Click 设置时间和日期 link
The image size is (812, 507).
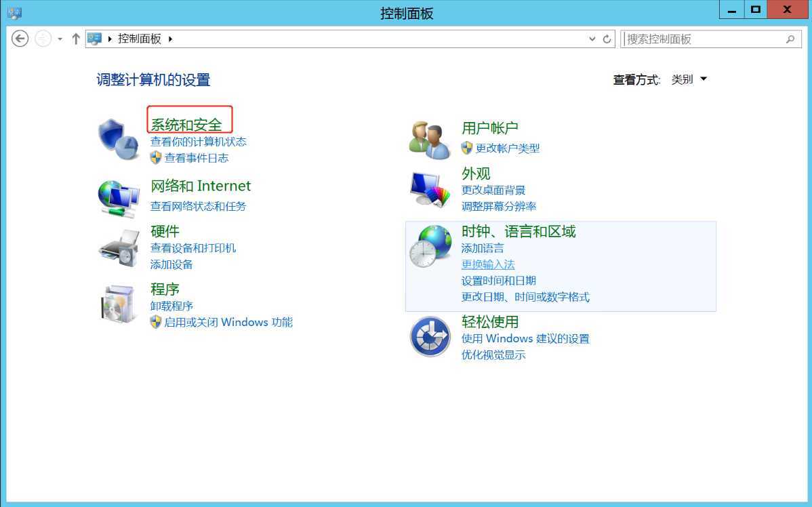[x=499, y=281]
